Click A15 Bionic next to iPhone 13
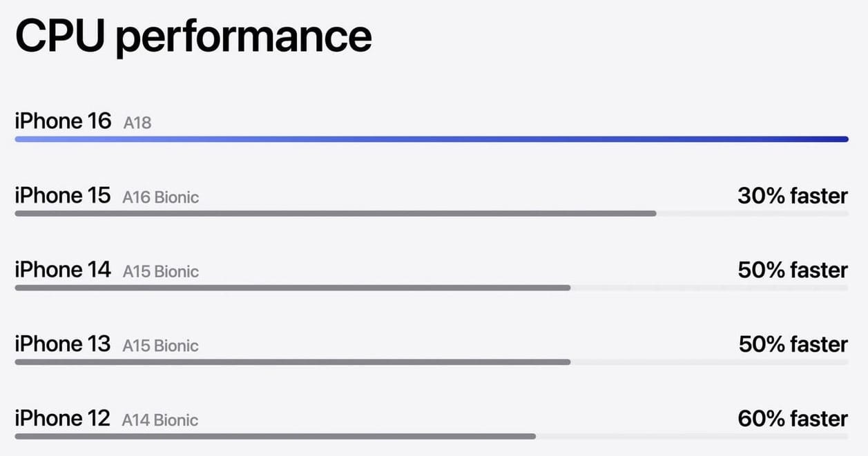 (x=161, y=346)
